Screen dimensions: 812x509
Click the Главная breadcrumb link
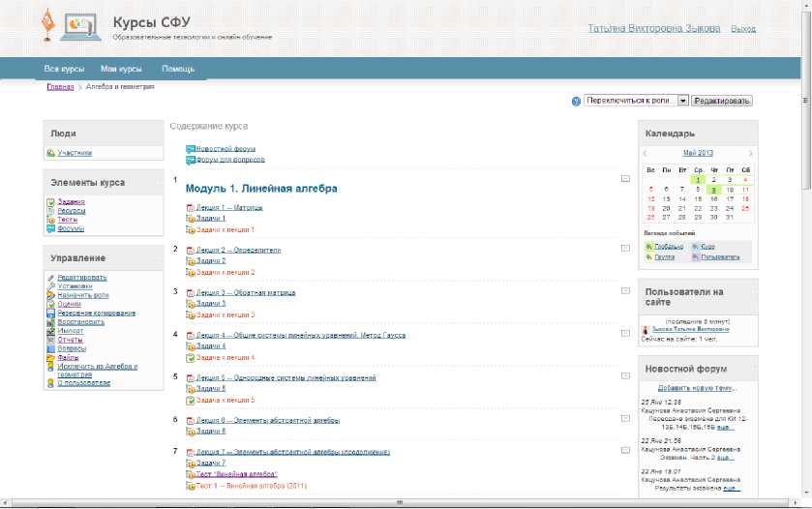(61, 87)
